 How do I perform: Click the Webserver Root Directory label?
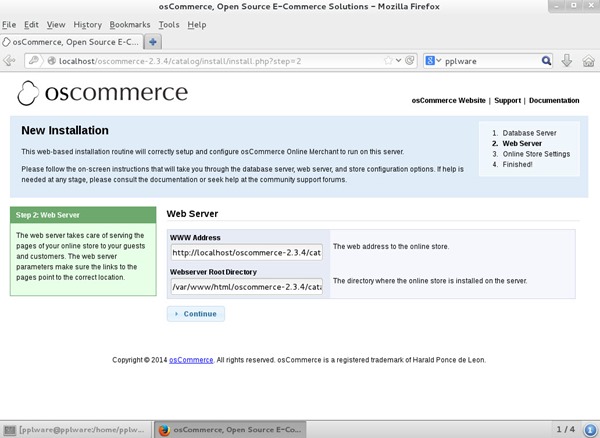(213, 272)
